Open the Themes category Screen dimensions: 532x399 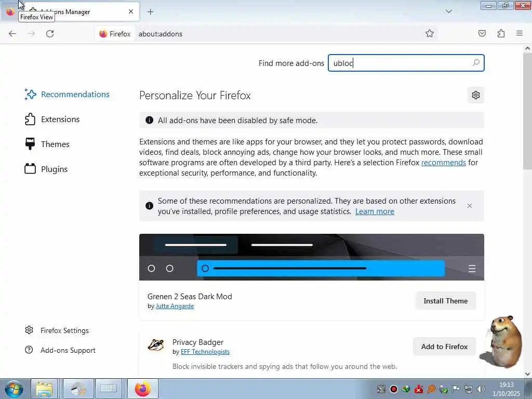47,144
